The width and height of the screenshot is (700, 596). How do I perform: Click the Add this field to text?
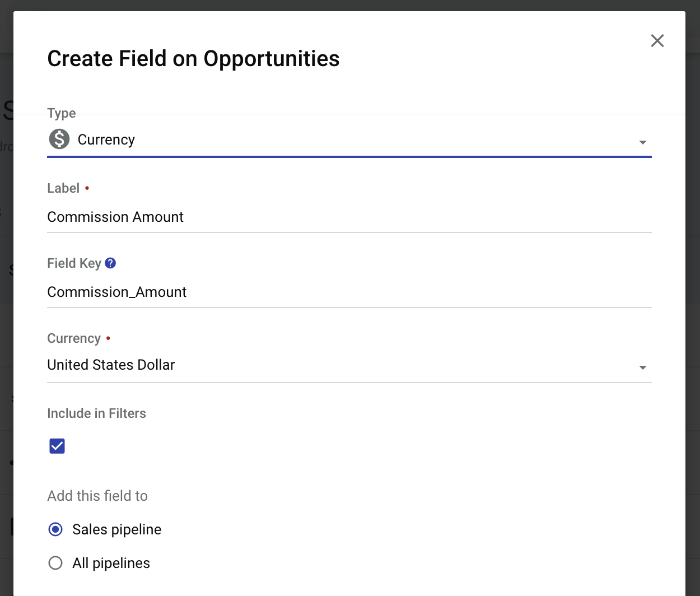tap(97, 496)
